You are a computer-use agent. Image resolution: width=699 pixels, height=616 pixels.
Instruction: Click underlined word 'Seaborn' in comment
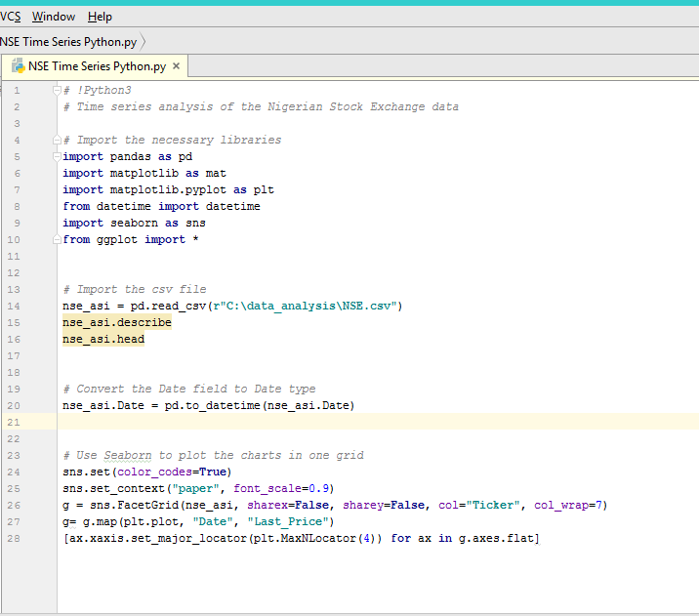point(128,456)
